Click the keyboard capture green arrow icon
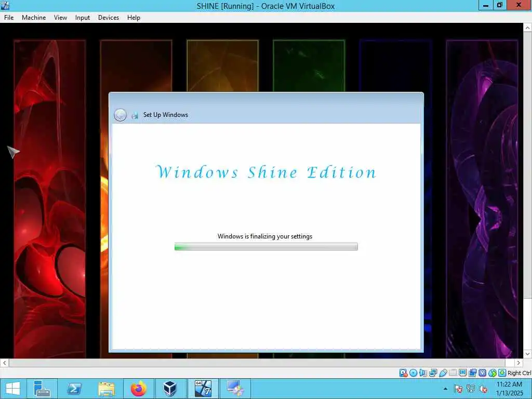 pos(502,373)
